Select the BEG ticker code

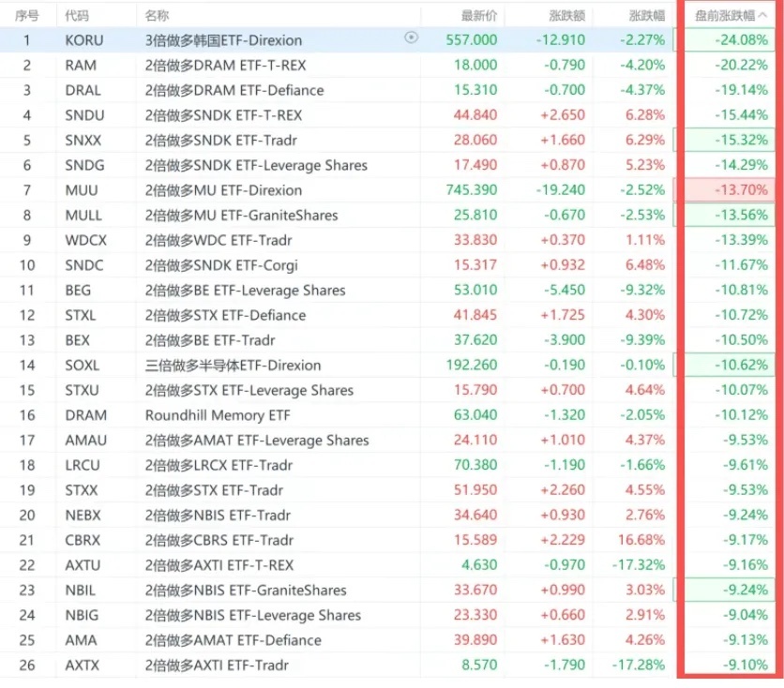click(x=78, y=290)
